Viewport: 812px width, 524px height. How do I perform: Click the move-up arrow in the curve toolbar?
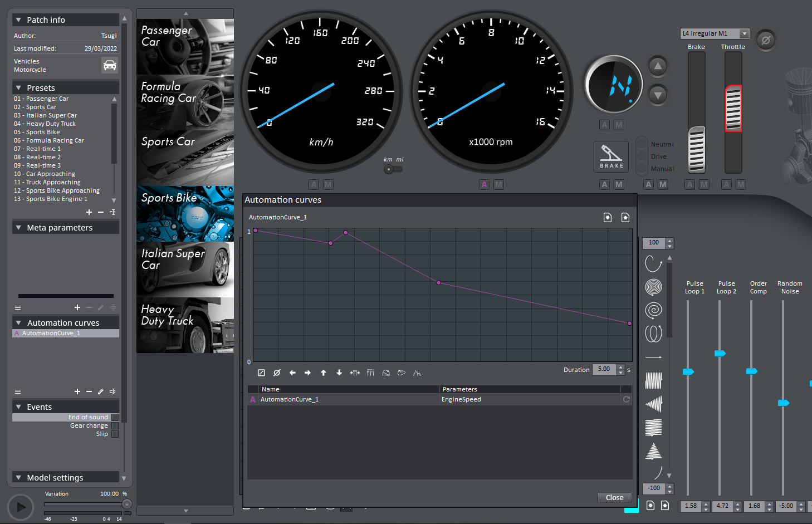324,373
